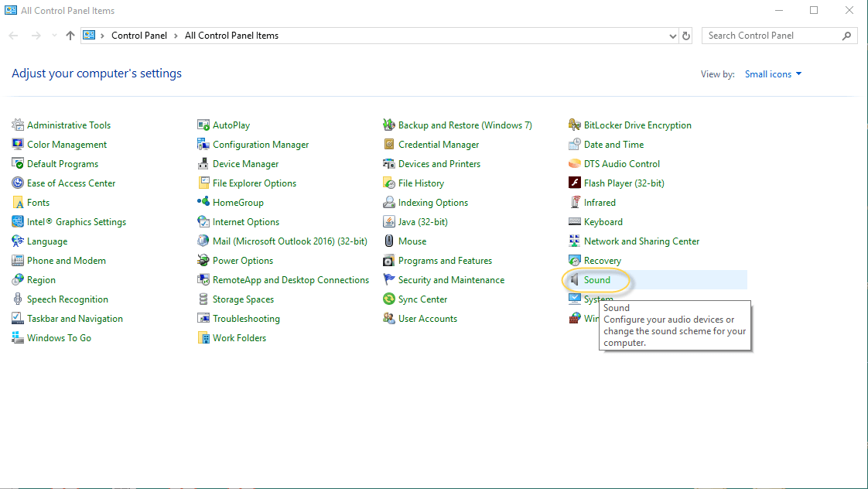This screenshot has width=868, height=489.
Task: Click the Flash Player icon
Action: point(575,183)
